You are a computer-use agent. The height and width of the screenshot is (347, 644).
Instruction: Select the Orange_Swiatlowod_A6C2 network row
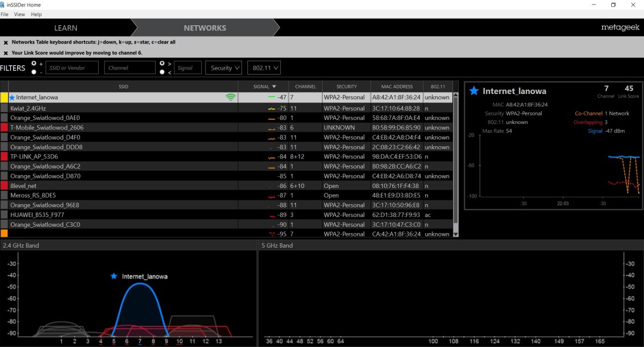[x=226, y=166]
